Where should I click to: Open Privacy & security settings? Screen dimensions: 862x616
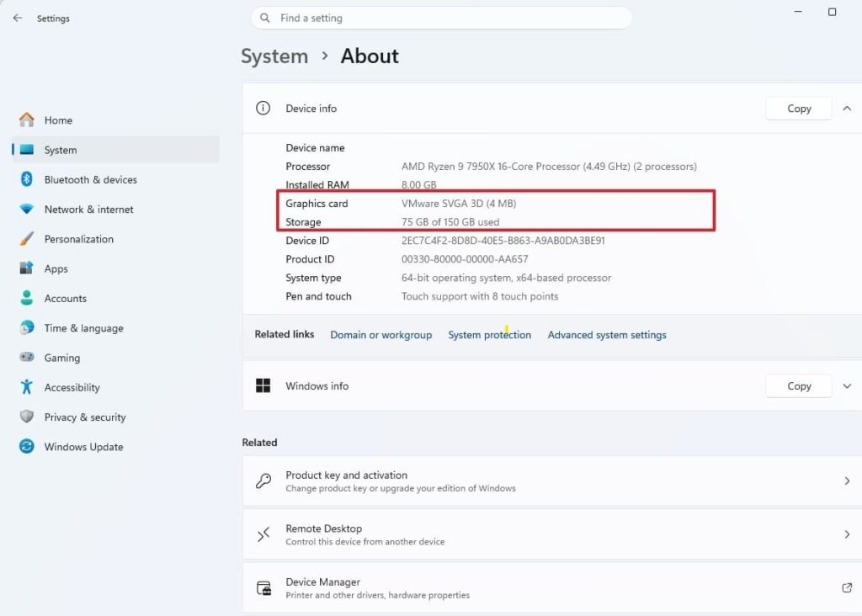[84, 417]
